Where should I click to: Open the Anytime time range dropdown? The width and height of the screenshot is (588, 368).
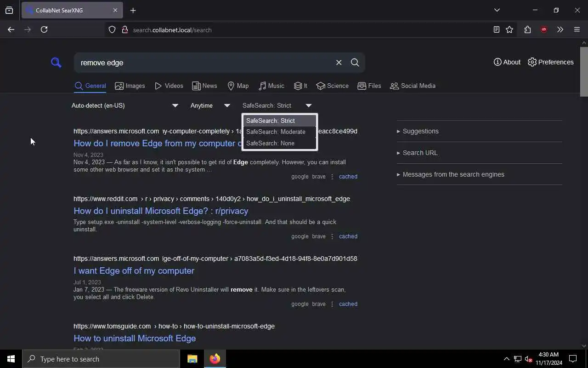(210, 105)
